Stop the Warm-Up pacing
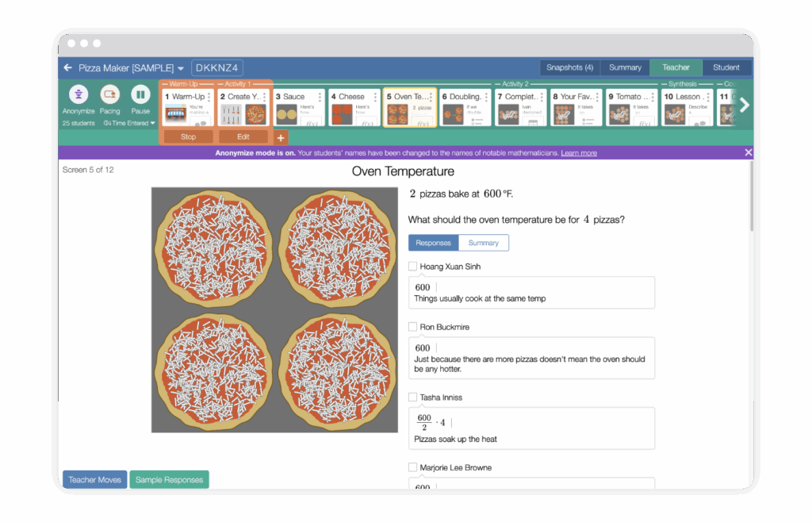This screenshot has height=522, width=812. coord(188,136)
